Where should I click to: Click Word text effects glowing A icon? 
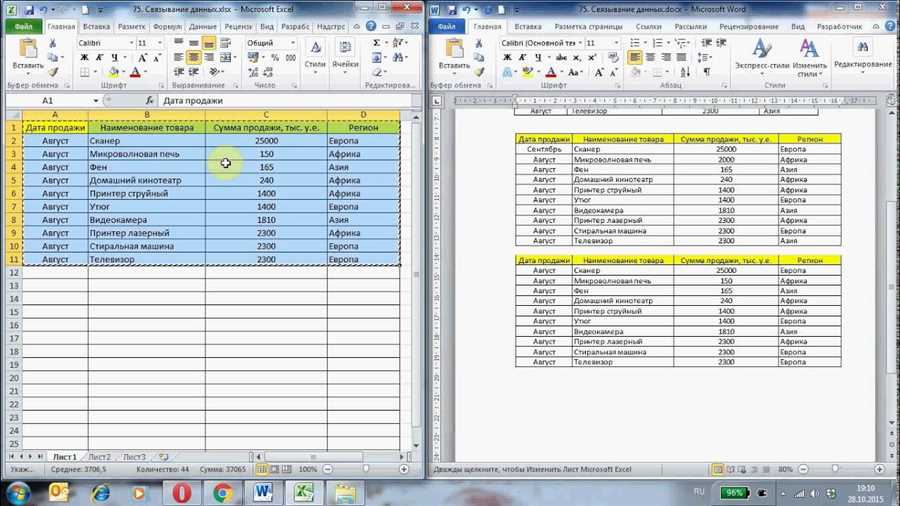pos(507,72)
